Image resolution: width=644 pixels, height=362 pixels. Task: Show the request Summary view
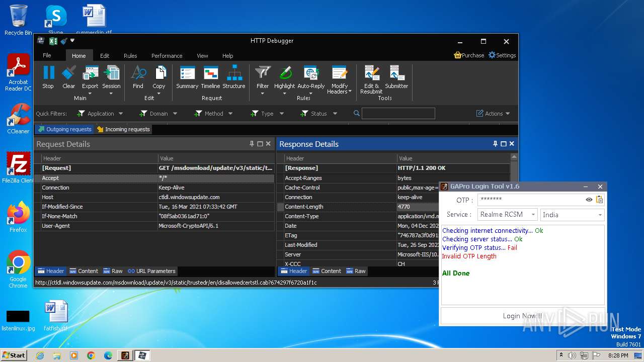tap(187, 77)
